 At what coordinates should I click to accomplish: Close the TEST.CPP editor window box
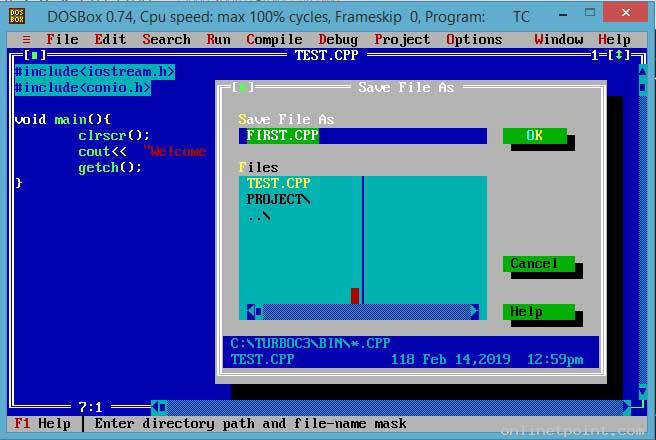tap(35, 55)
